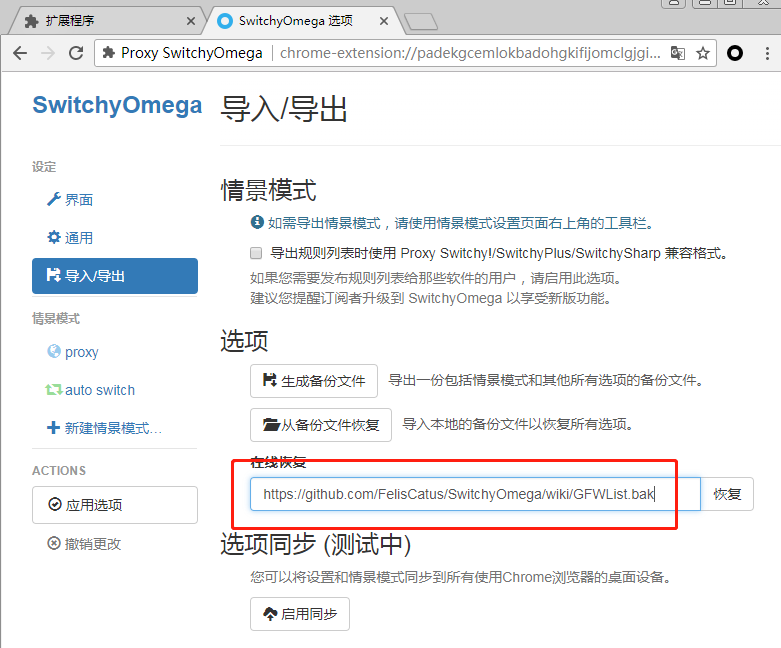Screen dimensions: 781x648
Task: Open a new browser tab
Action: (x=421, y=22)
